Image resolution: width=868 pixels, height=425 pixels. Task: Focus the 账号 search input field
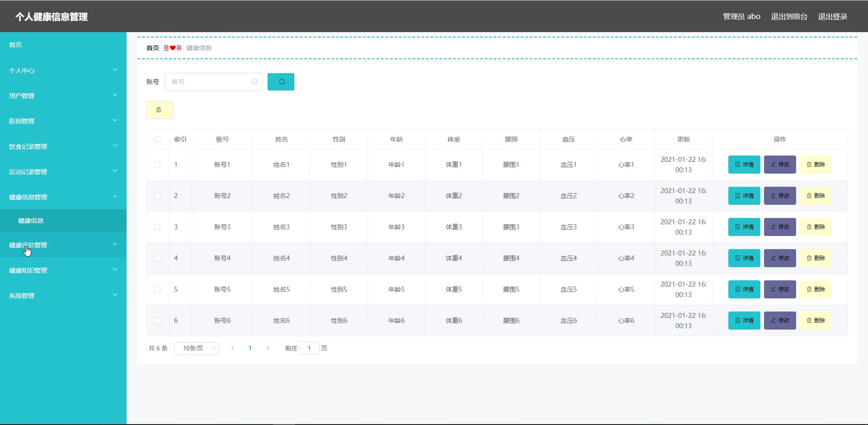(213, 82)
